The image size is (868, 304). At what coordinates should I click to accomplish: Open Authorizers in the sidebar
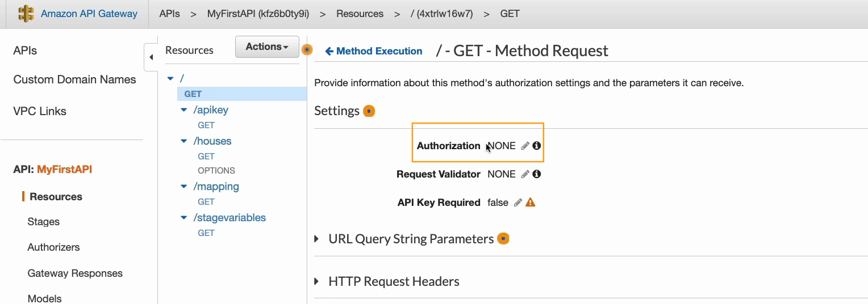pyautogui.click(x=53, y=247)
